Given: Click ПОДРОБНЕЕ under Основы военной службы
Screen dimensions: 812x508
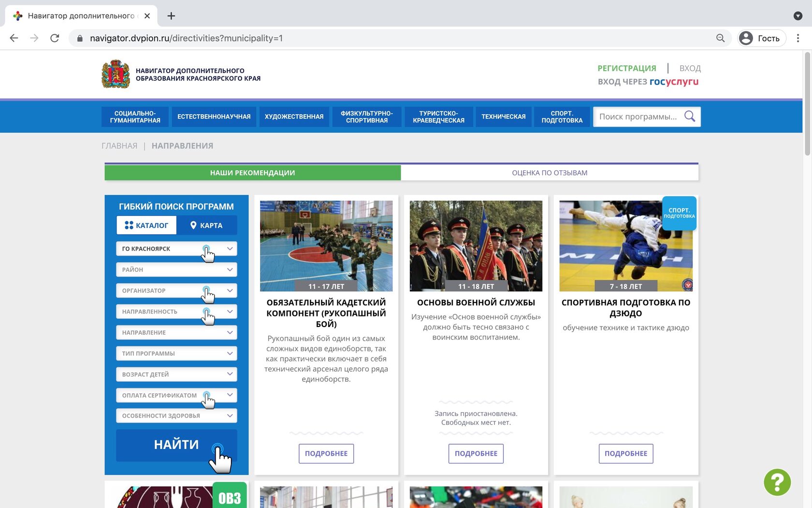Looking at the screenshot, I should click(x=476, y=453).
